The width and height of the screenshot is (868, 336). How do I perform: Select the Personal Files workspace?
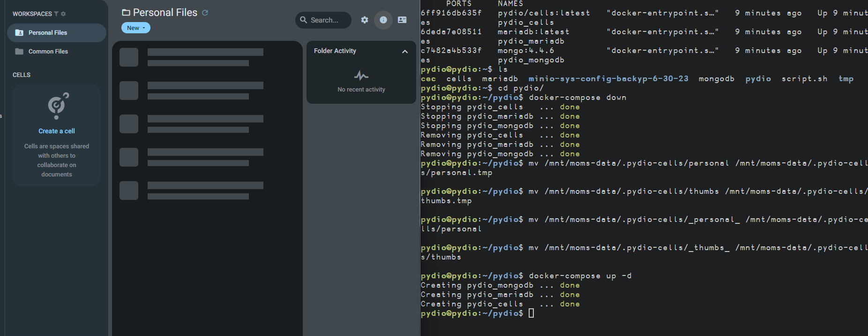57,33
